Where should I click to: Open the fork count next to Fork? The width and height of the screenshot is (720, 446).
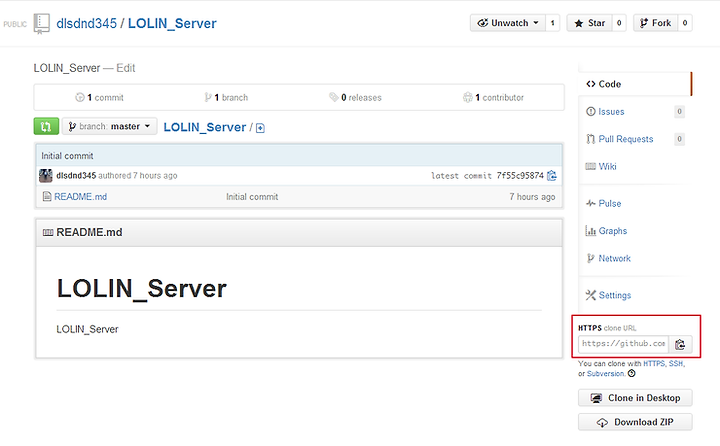click(685, 23)
